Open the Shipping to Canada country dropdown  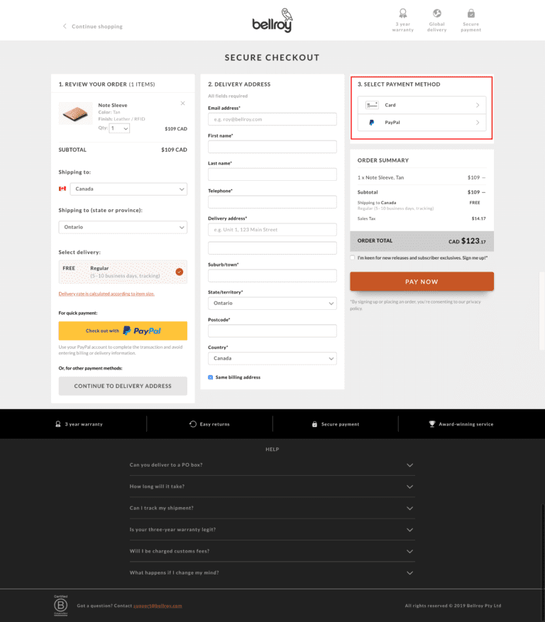pos(129,189)
